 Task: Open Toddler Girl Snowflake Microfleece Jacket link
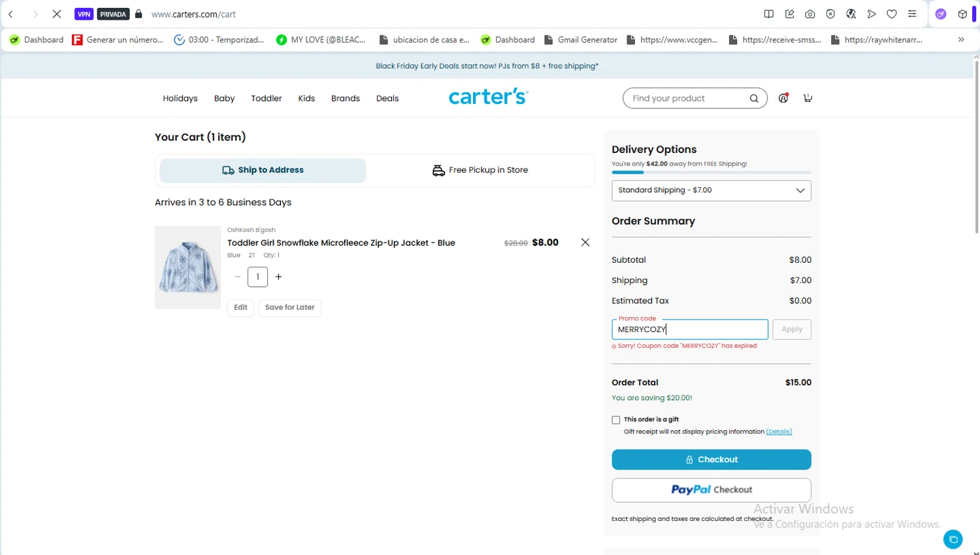pyautogui.click(x=341, y=243)
